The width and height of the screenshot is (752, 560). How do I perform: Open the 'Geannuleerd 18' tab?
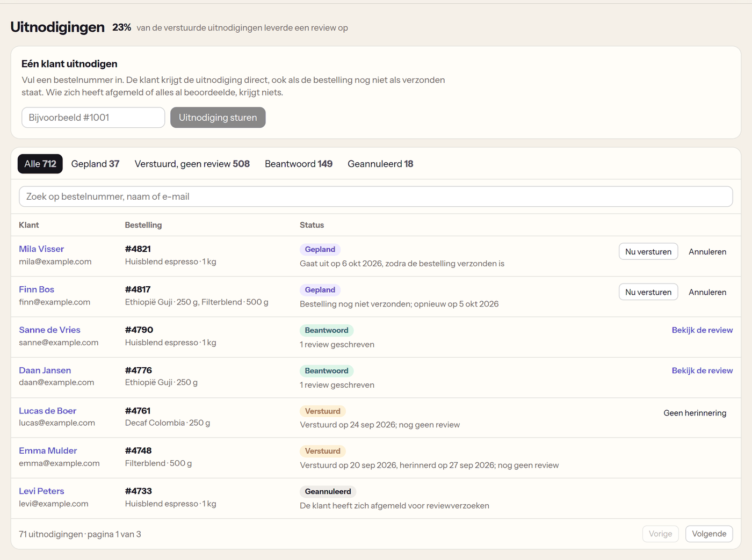tap(380, 164)
